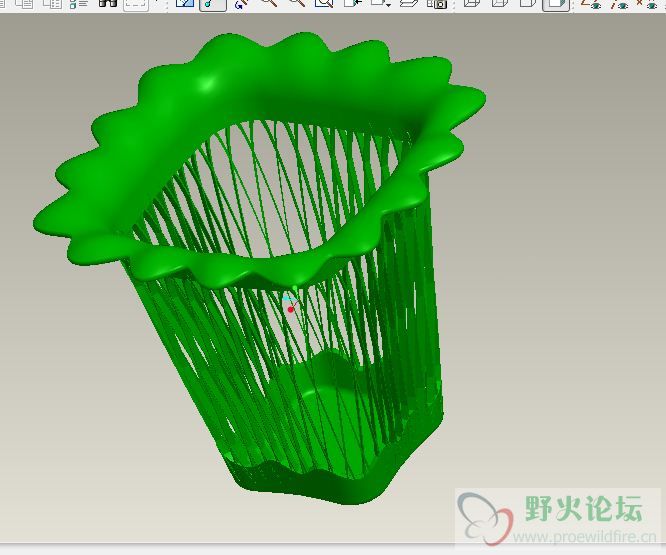Switch to Hidden Line display style
666x555 pixels.
click(x=500, y=3)
